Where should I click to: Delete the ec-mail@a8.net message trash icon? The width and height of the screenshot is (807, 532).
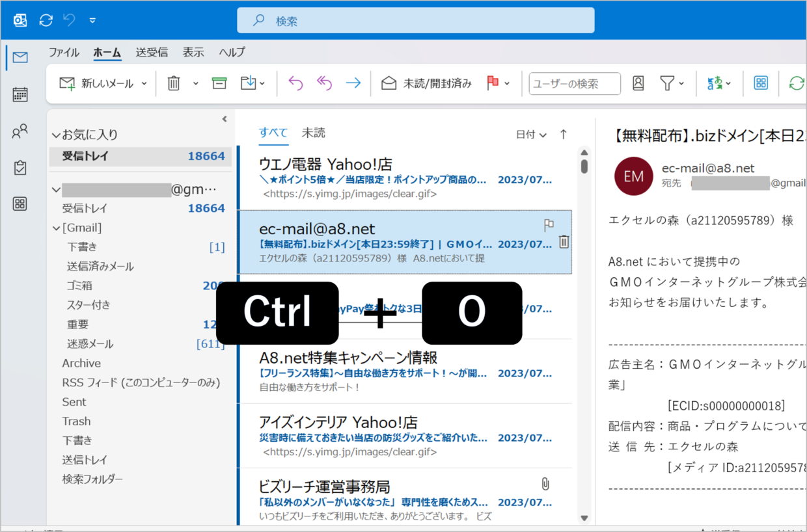(x=564, y=242)
